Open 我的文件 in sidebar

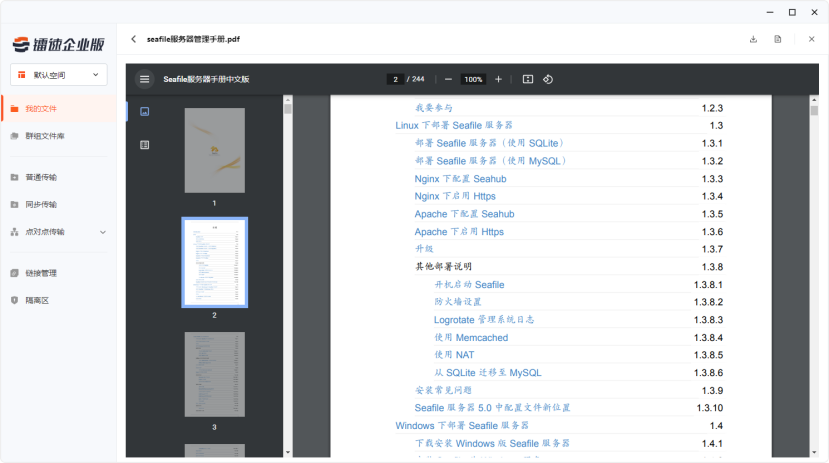[x=59, y=109]
